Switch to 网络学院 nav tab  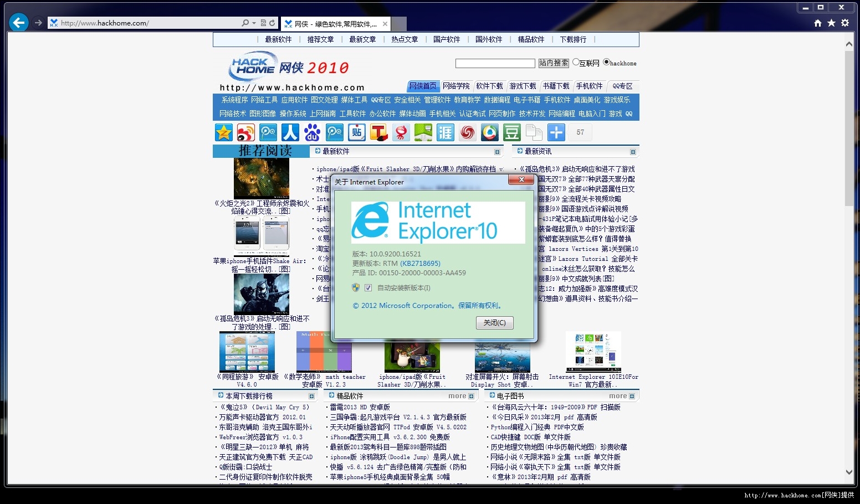tap(456, 86)
